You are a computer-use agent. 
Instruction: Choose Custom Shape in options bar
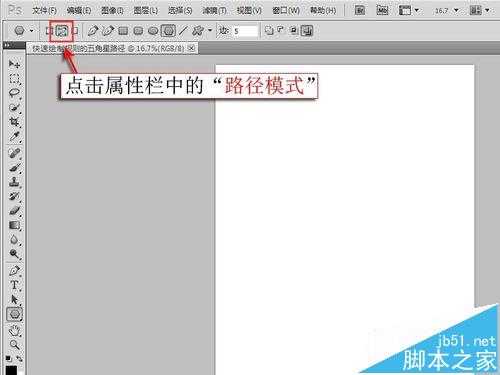198,31
